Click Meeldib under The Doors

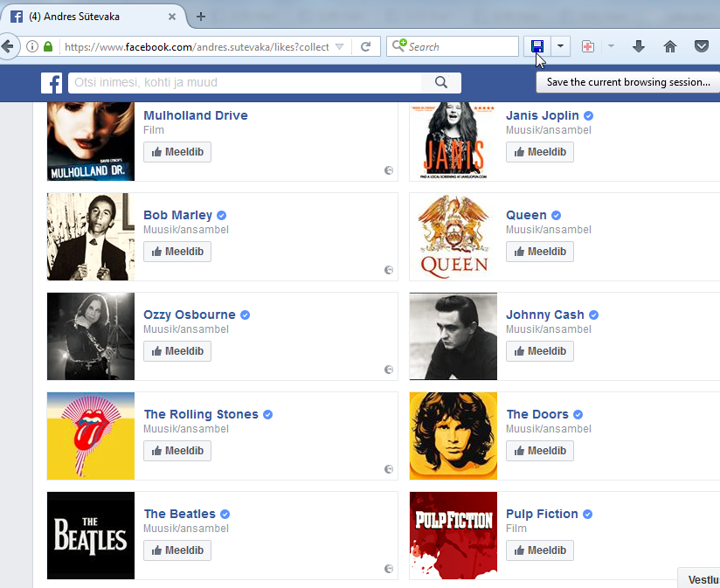[540, 451]
